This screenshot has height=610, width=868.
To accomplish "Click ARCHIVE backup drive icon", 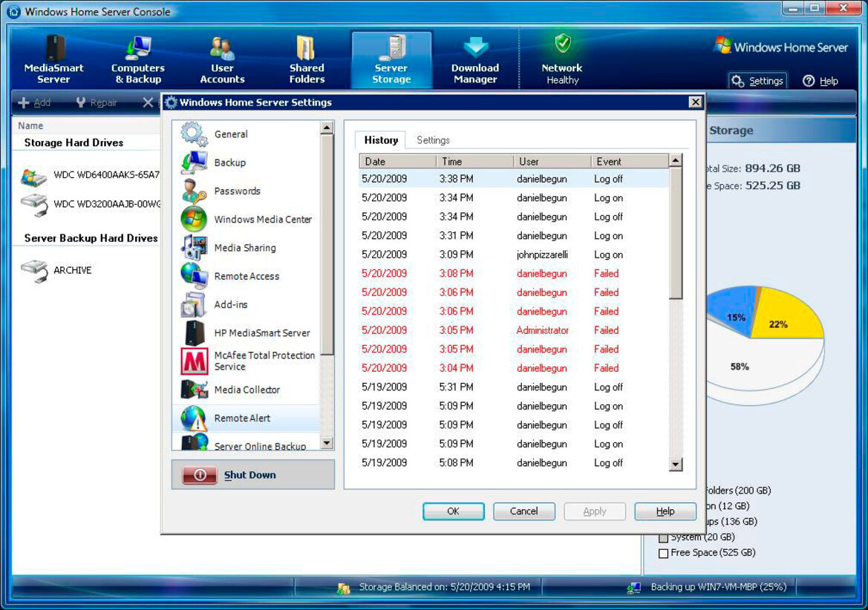I will pyautogui.click(x=34, y=271).
